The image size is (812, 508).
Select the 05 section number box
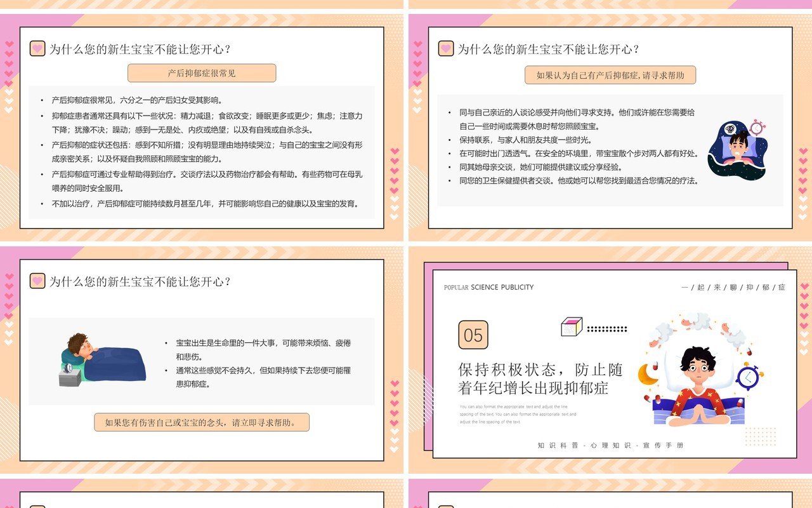pos(473,335)
